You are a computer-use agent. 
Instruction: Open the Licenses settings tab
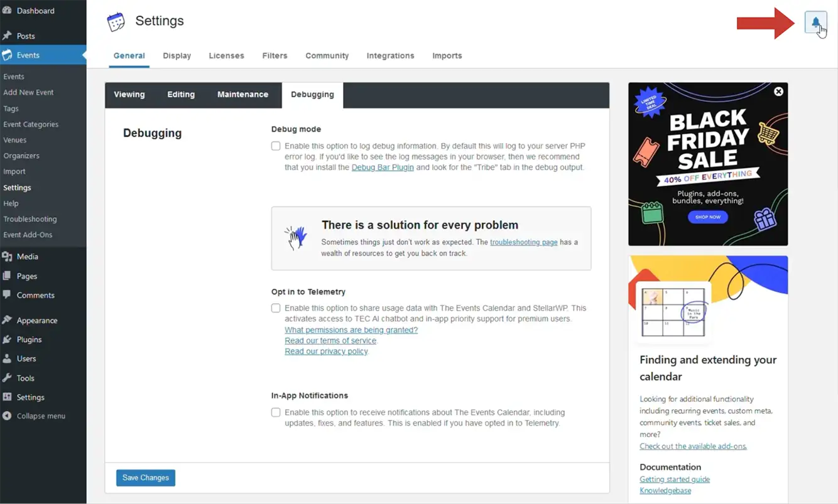[226, 56]
